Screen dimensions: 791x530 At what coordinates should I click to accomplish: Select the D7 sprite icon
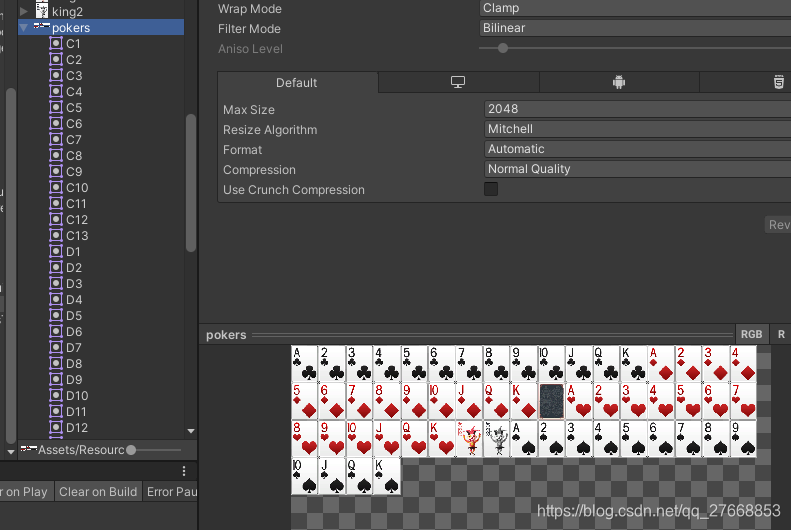[56, 347]
